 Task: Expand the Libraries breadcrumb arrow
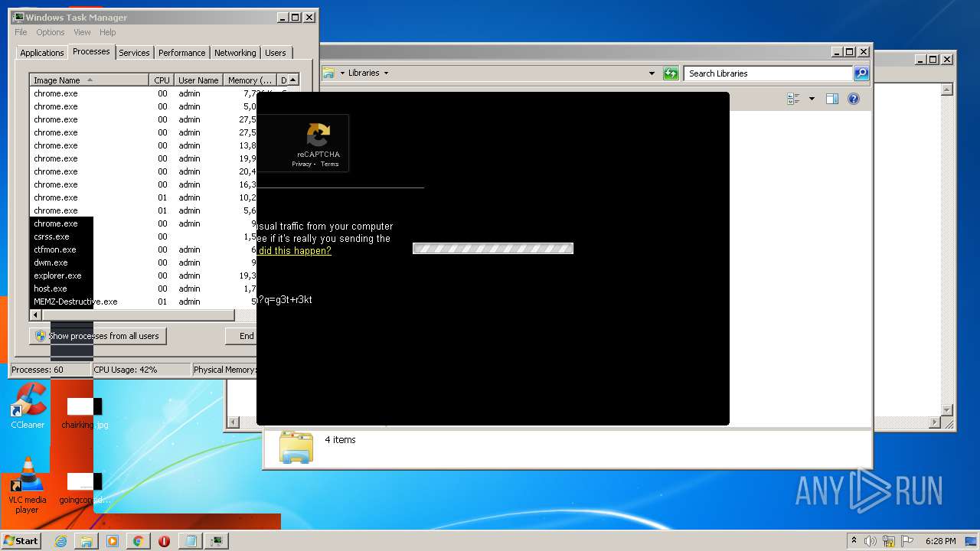386,73
